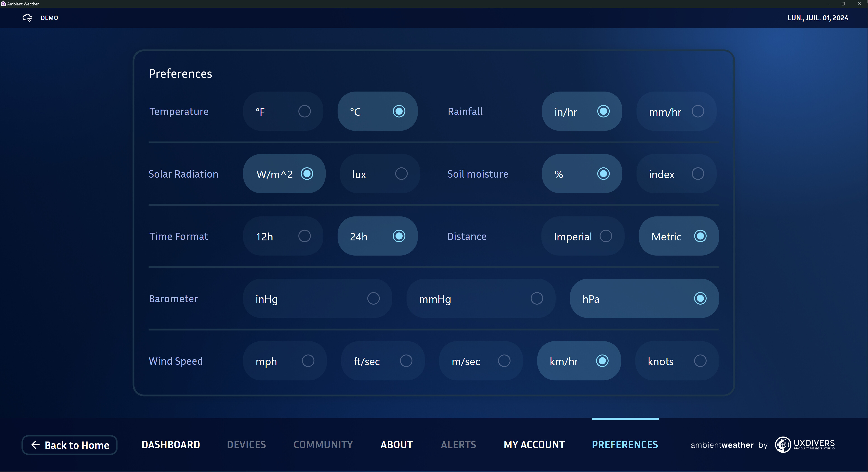Click the Temperature label

179,112
